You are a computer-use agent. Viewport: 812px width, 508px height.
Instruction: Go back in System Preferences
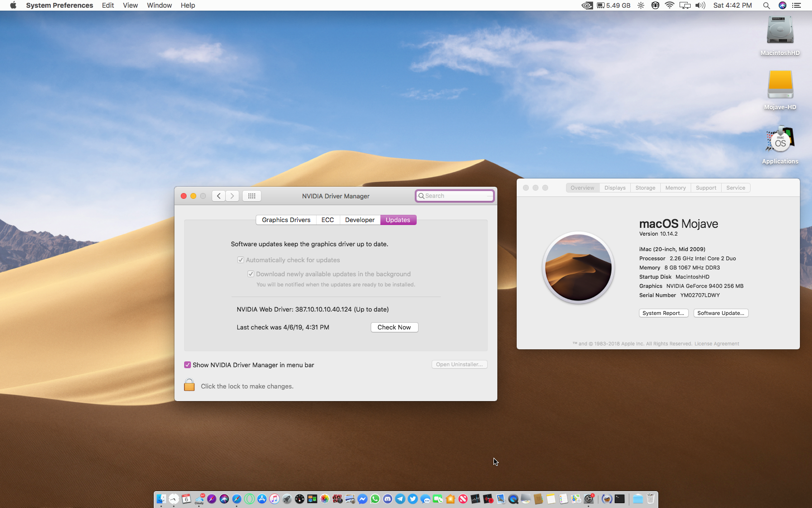point(218,196)
